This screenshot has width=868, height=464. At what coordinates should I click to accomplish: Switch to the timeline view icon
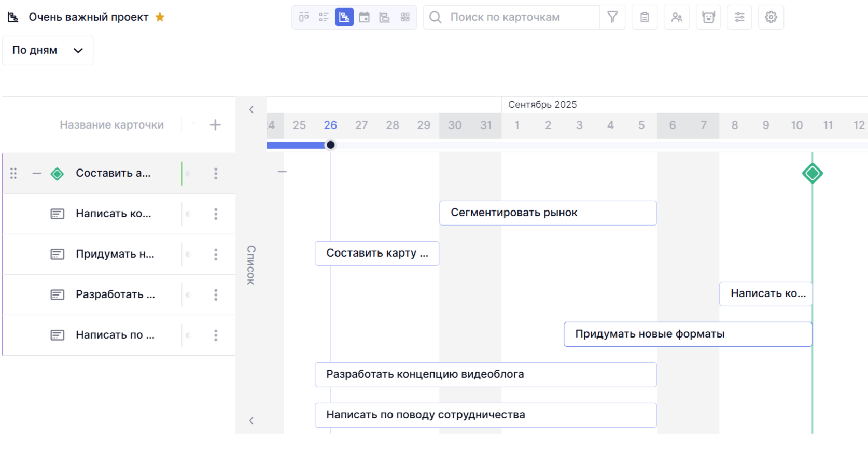pos(385,17)
